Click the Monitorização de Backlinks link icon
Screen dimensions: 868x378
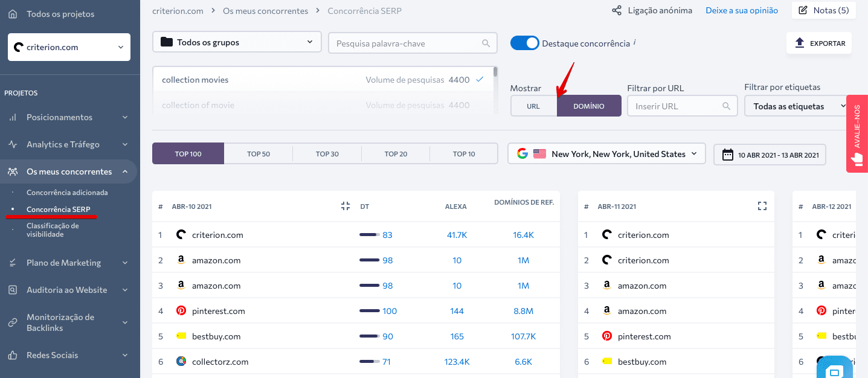click(13, 322)
